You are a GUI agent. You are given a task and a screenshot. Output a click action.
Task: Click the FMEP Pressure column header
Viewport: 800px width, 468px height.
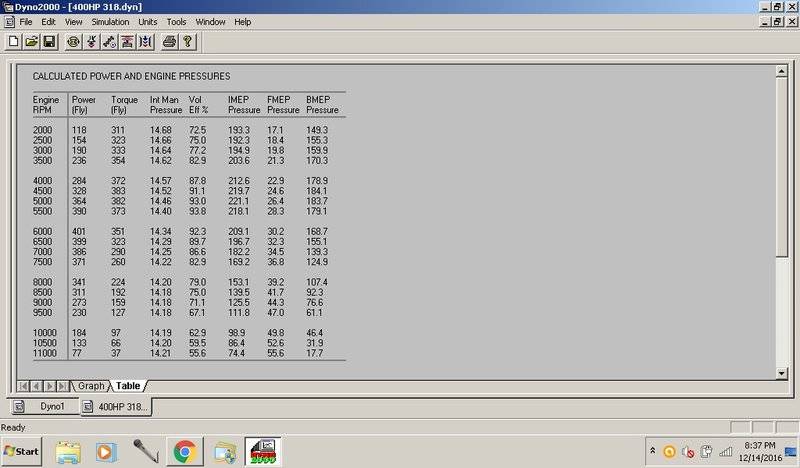click(283, 105)
